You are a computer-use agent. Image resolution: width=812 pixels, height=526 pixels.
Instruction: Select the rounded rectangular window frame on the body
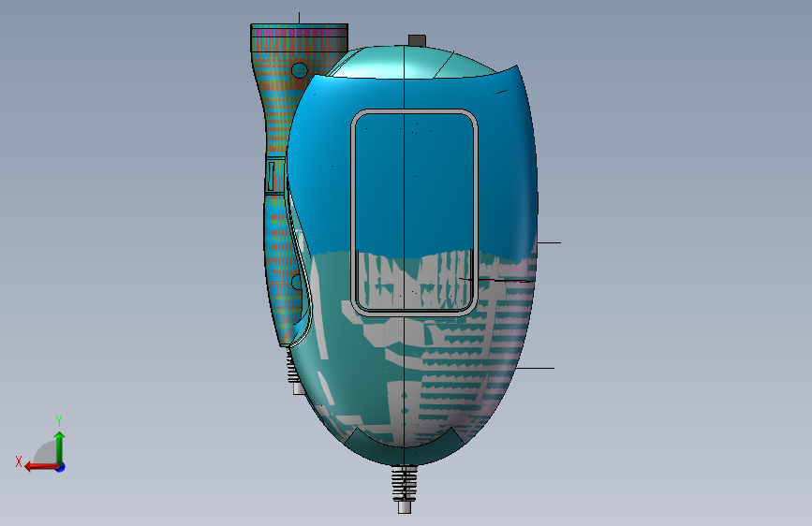point(414,212)
